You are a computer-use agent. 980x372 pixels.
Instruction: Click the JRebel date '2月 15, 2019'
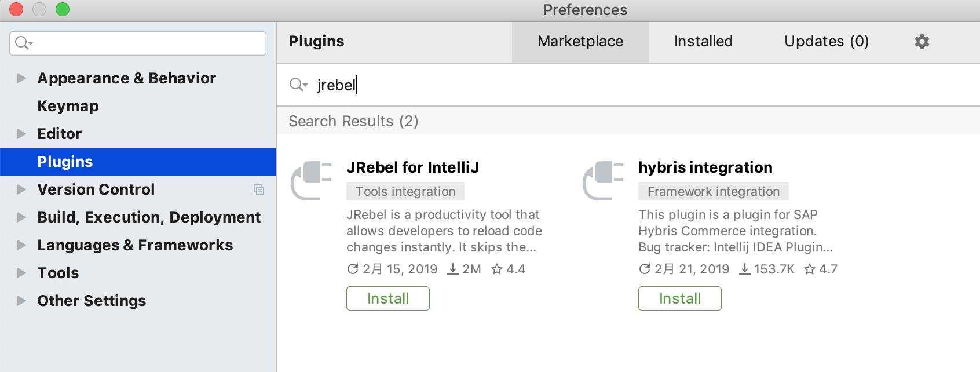click(x=400, y=269)
